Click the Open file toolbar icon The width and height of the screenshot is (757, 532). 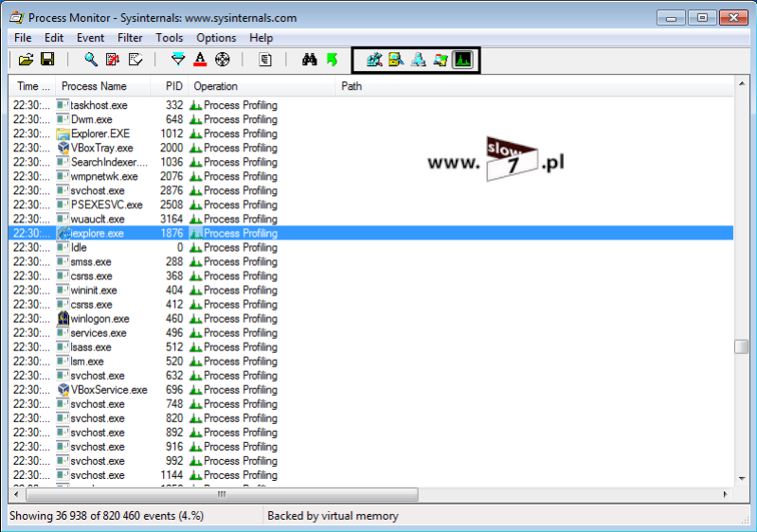27,60
